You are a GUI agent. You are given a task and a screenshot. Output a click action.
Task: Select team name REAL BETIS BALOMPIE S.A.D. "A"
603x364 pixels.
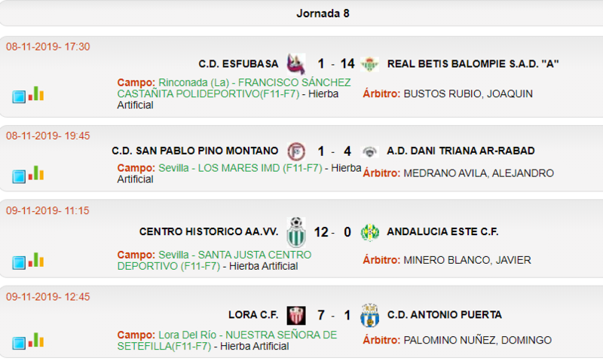coord(473,64)
